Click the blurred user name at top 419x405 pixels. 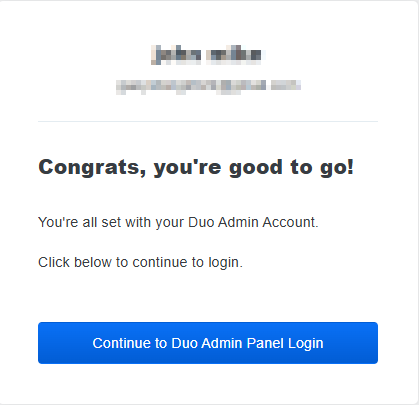point(207,55)
